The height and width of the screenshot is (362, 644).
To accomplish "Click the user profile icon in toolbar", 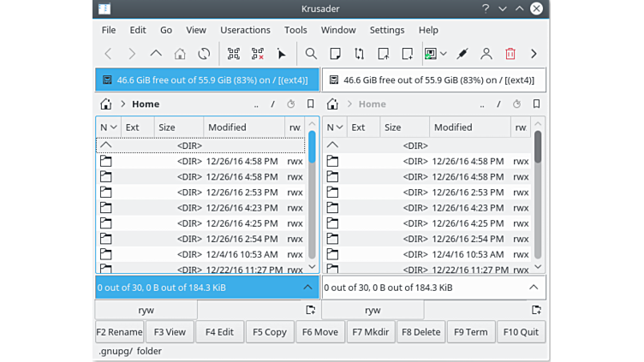I will tap(486, 54).
